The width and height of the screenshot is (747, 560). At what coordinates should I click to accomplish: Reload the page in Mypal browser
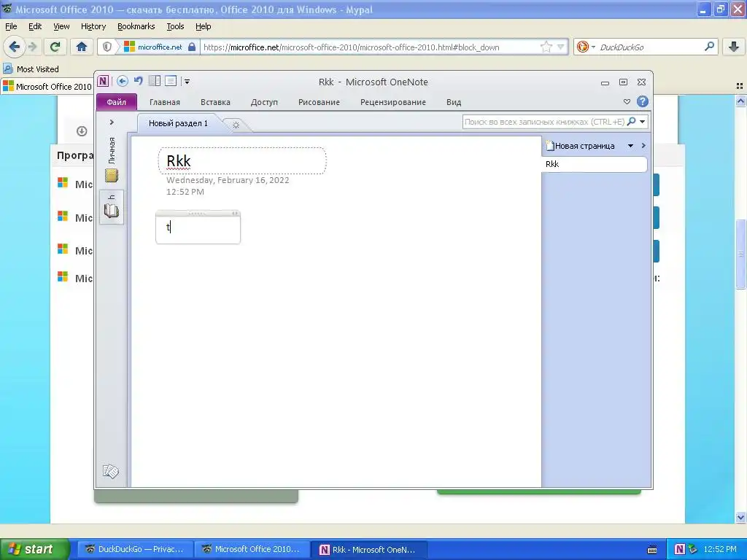pyautogui.click(x=55, y=47)
